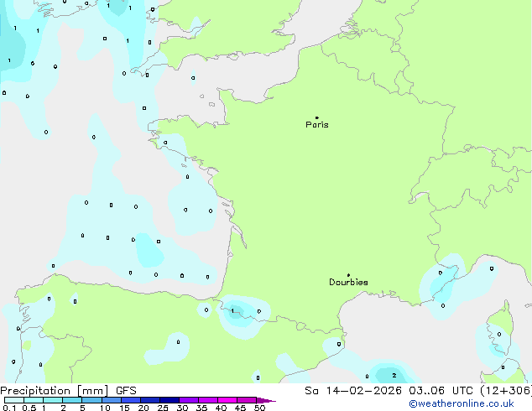Pick the legend swatch between 30 and 35
The image size is (532, 411).
(189, 400)
